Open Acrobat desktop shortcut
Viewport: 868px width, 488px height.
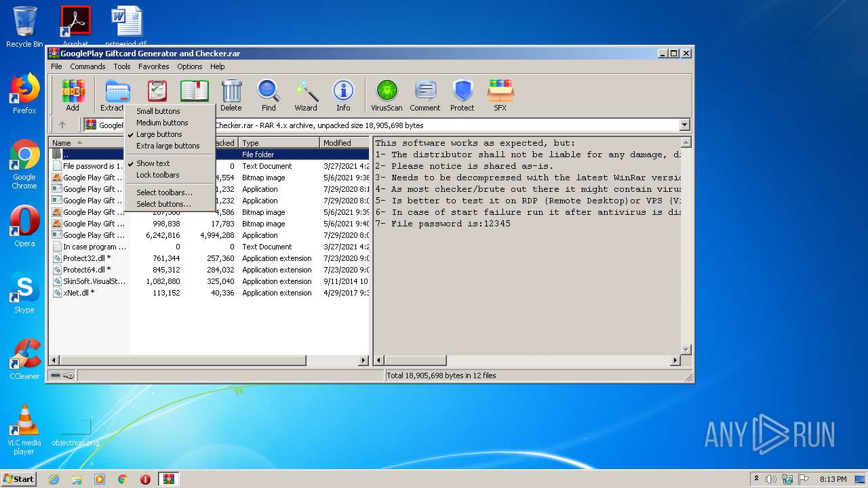(x=75, y=26)
